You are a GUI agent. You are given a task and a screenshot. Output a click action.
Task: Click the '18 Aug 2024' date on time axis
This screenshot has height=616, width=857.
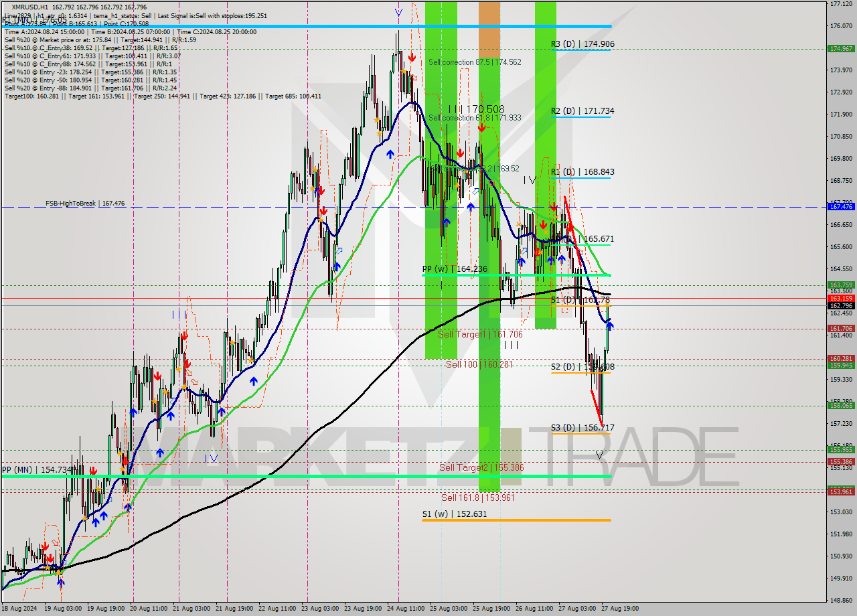pos(19,609)
